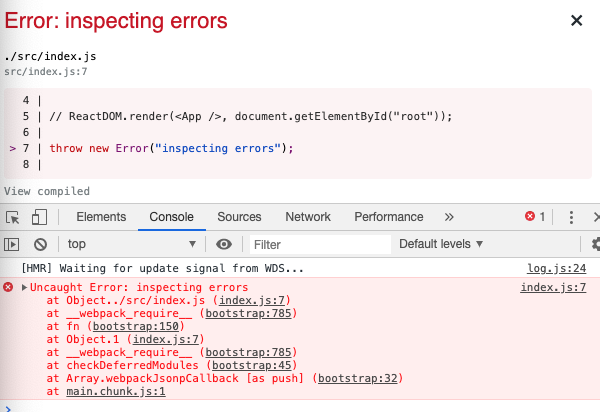
Task: Click the console prompt caret
Action: (x=8, y=409)
